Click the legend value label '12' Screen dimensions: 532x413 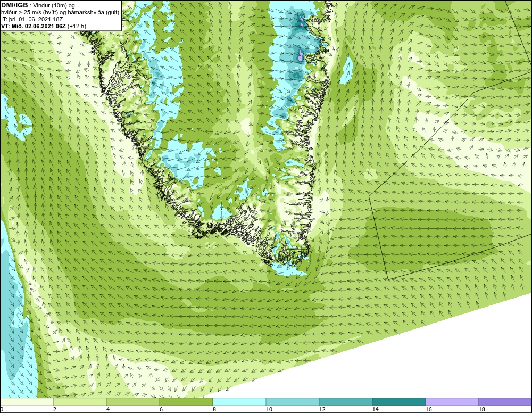(322, 409)
